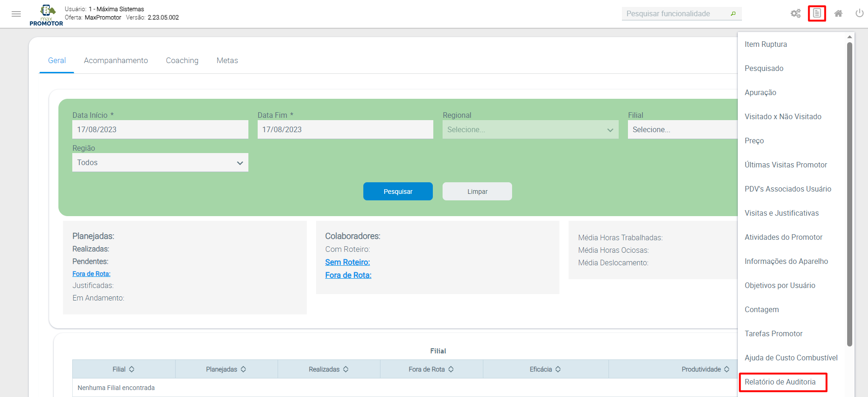868x397 pixels.
Task: Go to home via house icon
Action: tap(838, 13)
